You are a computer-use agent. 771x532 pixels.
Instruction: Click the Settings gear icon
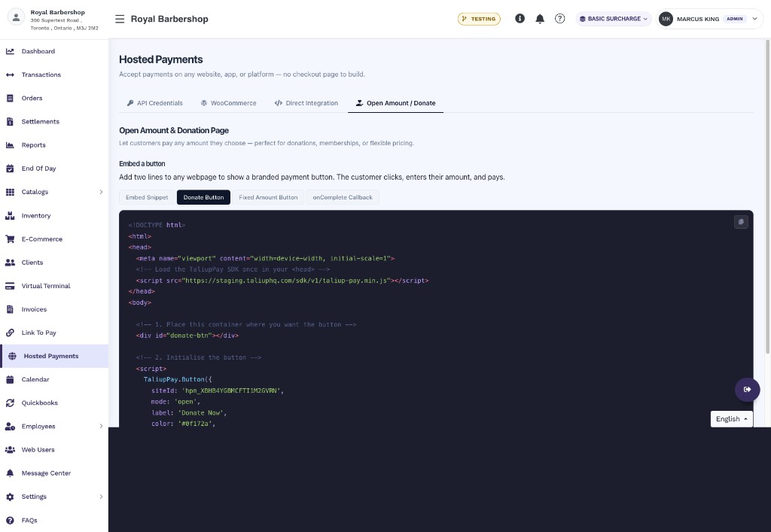(10, 497)
